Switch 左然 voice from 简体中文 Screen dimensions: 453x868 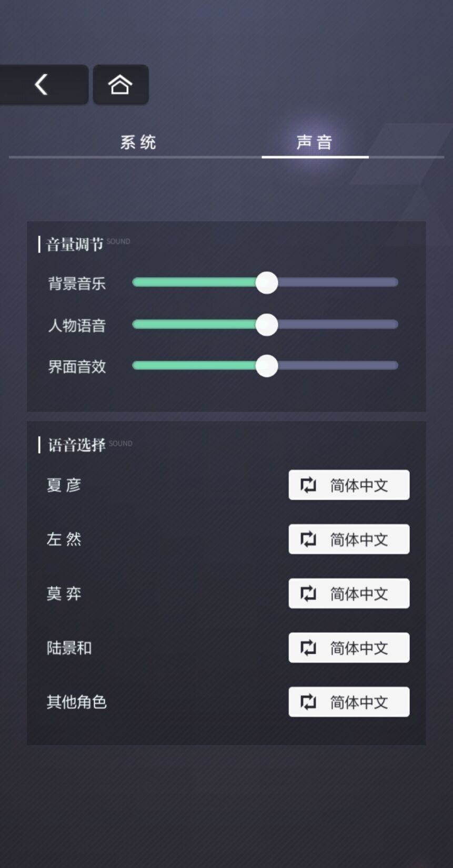click(349, 539)
